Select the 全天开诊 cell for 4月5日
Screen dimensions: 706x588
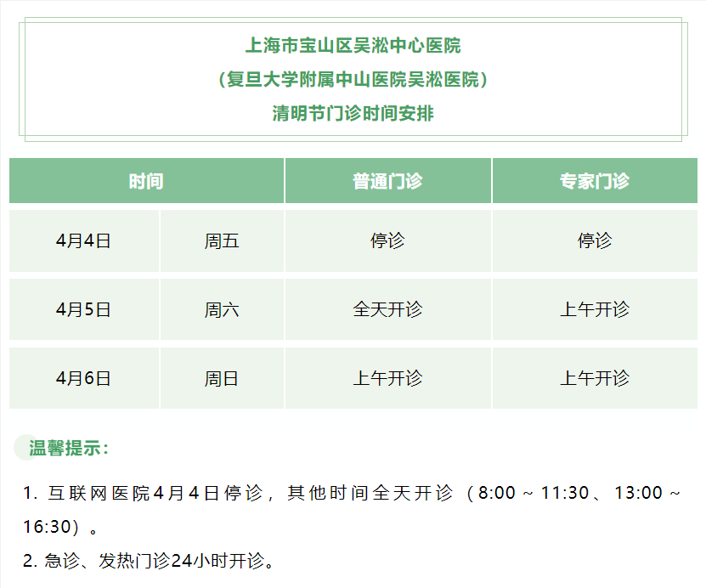pyautogui.click(x=387, y=309)
